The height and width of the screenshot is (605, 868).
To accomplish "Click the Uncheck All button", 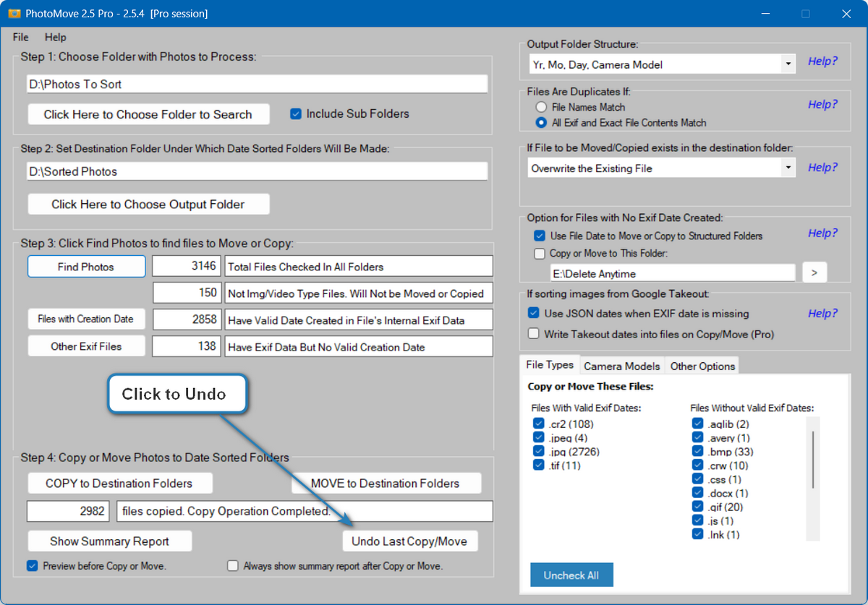I will tap(571, 575).
